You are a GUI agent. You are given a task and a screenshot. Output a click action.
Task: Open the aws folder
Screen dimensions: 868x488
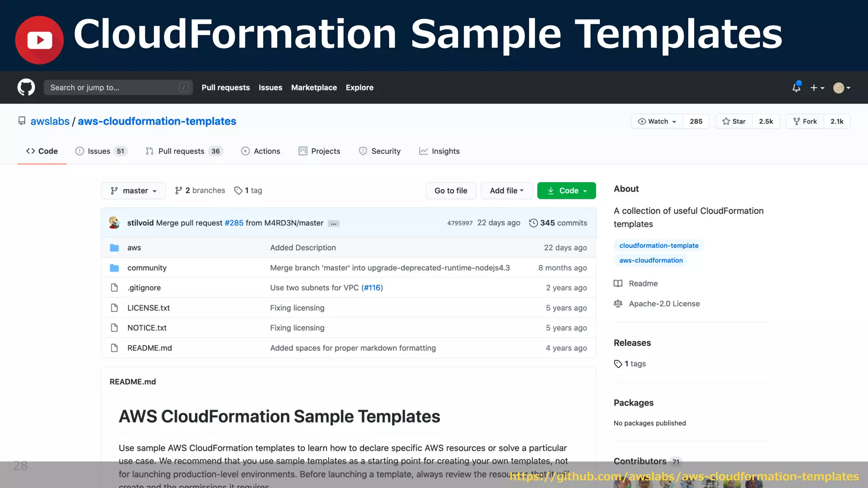click(x=134, y=248)
